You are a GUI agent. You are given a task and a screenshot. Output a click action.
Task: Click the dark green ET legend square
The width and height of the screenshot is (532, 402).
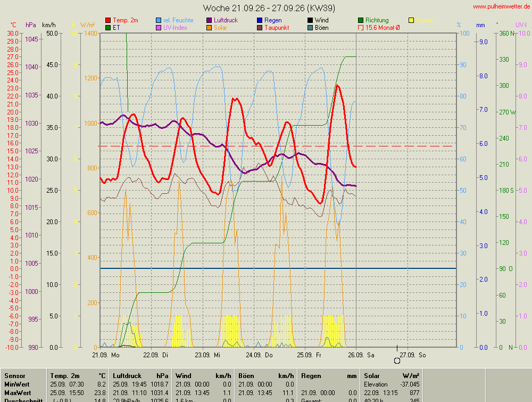[108, 28]
